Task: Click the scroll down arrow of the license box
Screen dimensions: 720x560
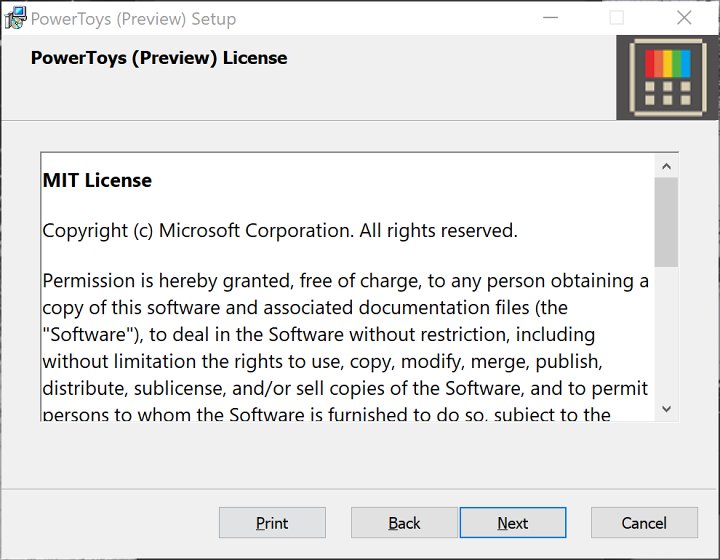Action: point(667,408)
